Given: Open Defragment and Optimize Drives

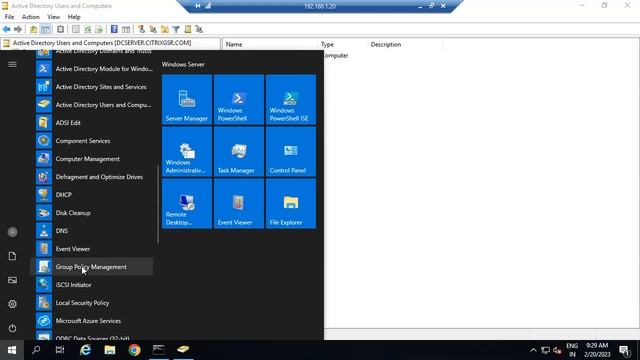Looking at the screenshot, I should pos(92,176).
